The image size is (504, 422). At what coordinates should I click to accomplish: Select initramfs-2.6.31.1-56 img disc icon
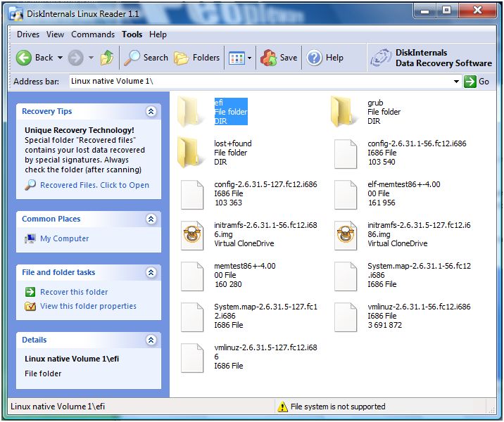coord(192,236)
